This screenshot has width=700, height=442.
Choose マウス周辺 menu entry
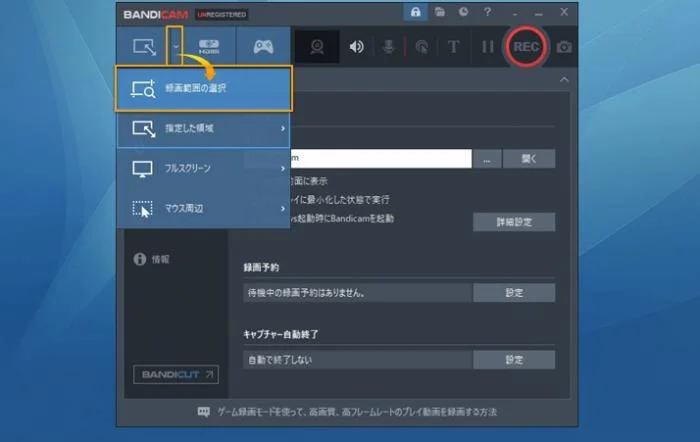pyautogui.click(x=203, y=208)
